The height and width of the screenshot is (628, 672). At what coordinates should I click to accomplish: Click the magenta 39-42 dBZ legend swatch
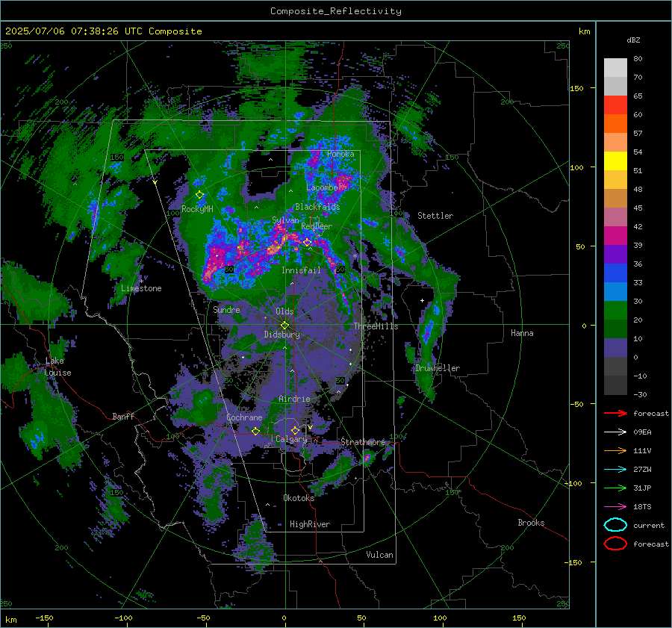point(615,235)
